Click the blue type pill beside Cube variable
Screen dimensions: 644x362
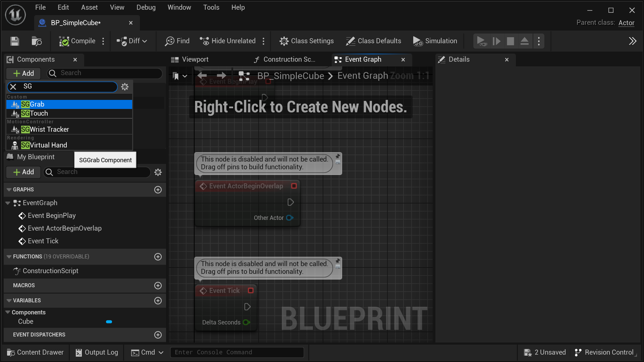pyautogui.click(x=109, y=322)
